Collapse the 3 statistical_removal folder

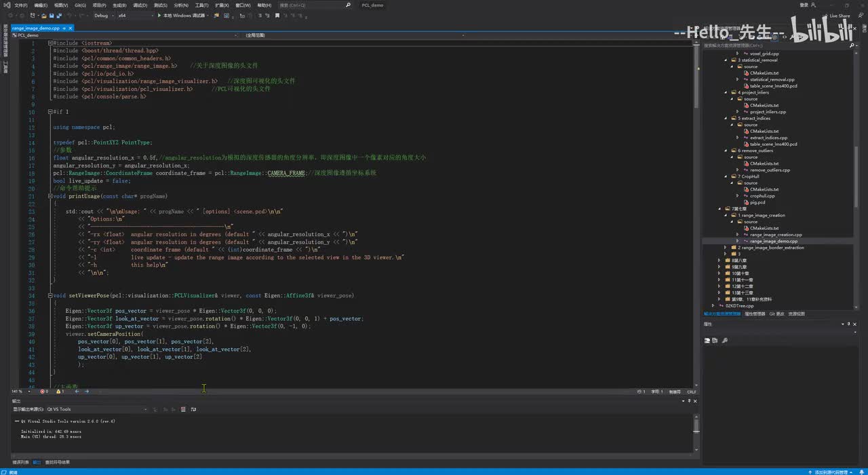(x=725, y=60)
